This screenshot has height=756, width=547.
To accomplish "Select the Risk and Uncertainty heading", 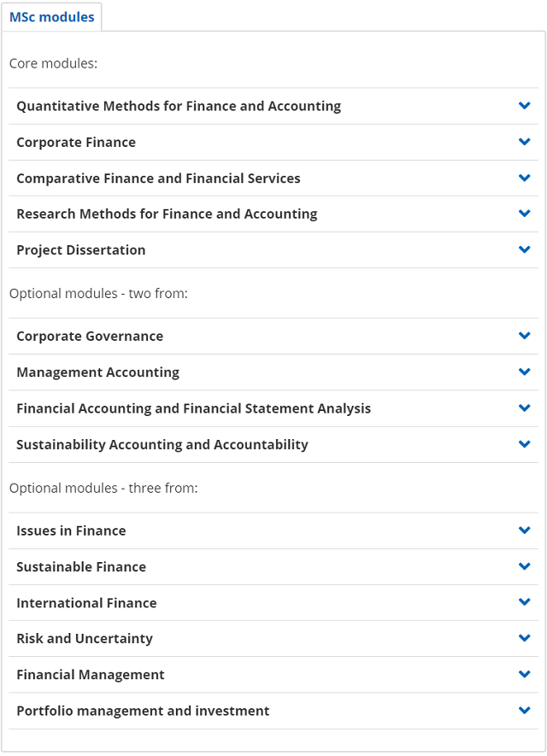I will point(85,638).
